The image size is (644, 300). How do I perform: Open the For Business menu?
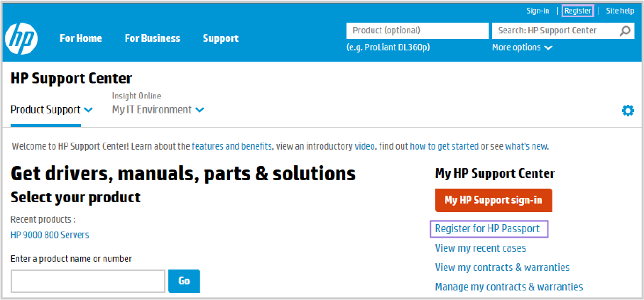153,38
